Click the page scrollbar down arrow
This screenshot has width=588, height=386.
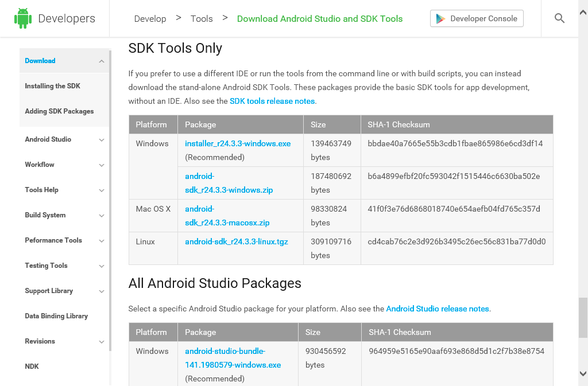pyautogui.click(x=583, y=373)
